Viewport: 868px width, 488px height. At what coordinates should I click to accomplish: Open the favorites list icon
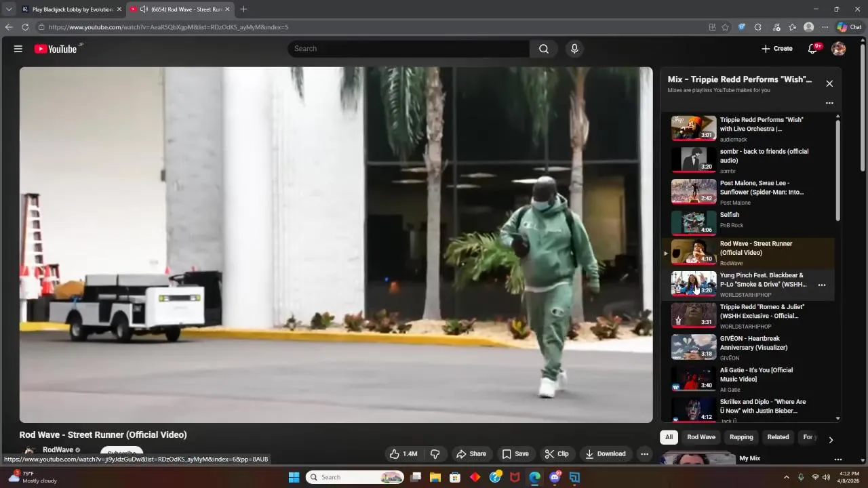(792, 27)
